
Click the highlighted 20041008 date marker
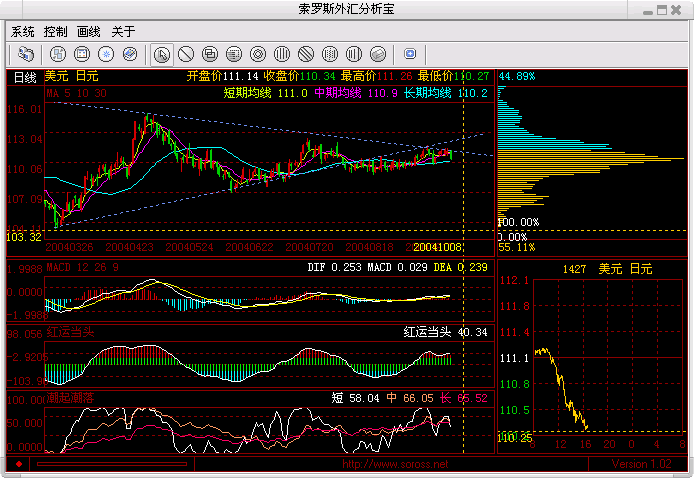[438, 247]
